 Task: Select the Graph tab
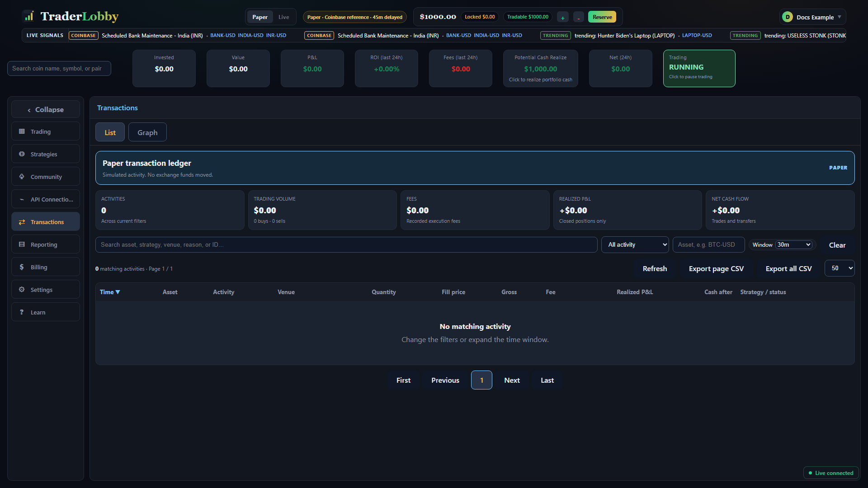pyautogui.click(x=147, y=132)
